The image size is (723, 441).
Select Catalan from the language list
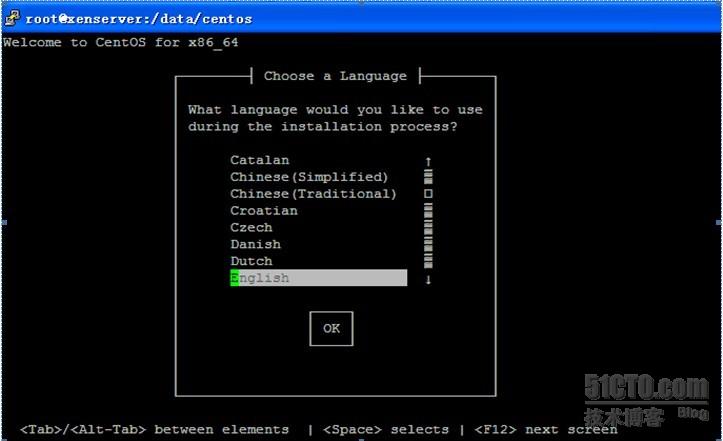260,160
